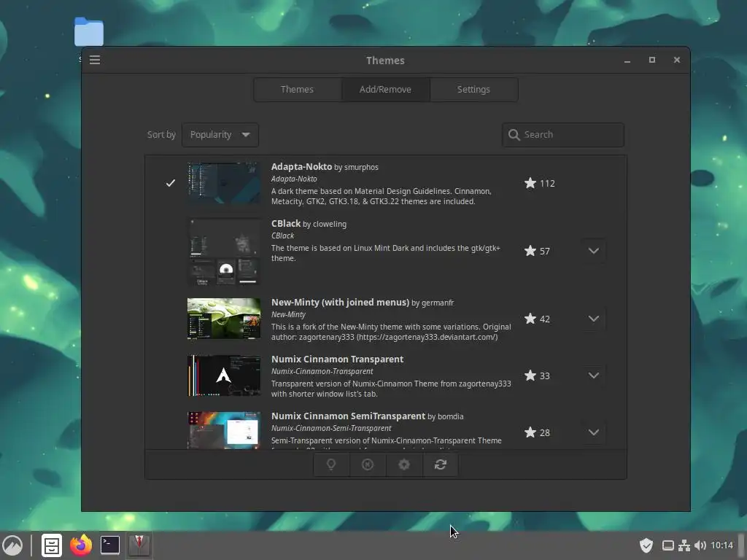Click the search magnifier icon
Image resolution: width=747 pixels, height=560 pixels.
pos(514,135)
